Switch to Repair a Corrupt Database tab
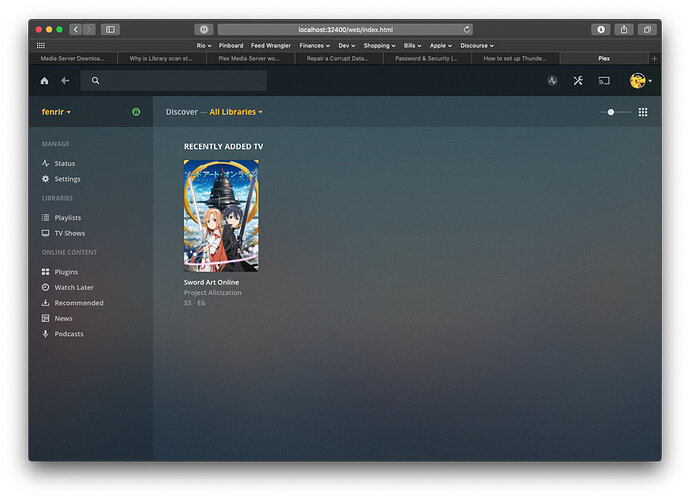This screenshot has height=499, width=690. [338, 58]
